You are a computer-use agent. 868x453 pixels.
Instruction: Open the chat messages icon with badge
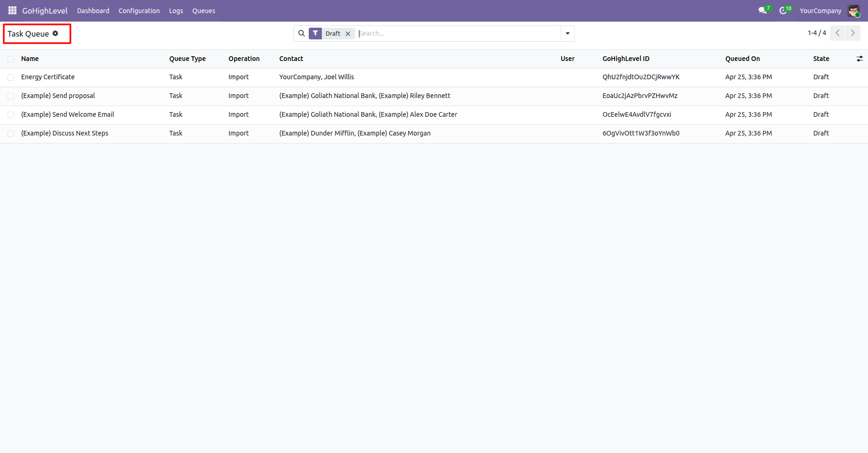[x=764, y=10]
